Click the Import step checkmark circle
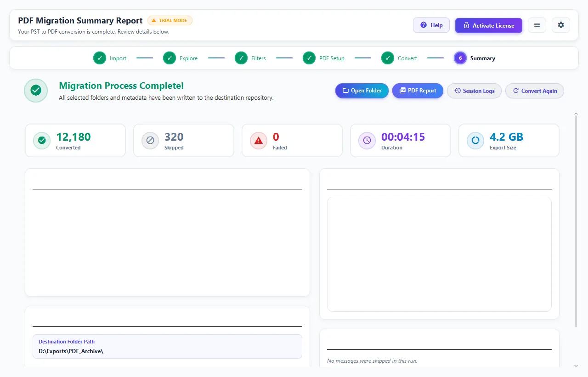The height and width of the screenshot is (377, 588). [100, 58]
